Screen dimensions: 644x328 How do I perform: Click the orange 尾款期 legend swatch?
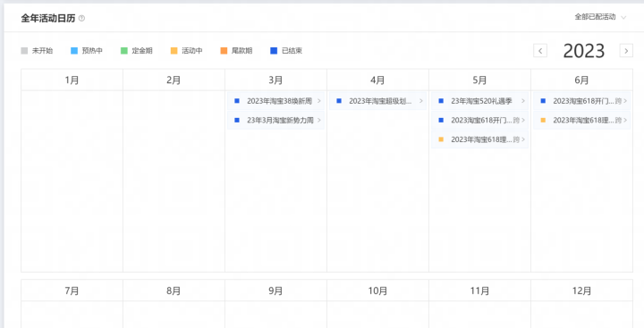pos(224,51)
